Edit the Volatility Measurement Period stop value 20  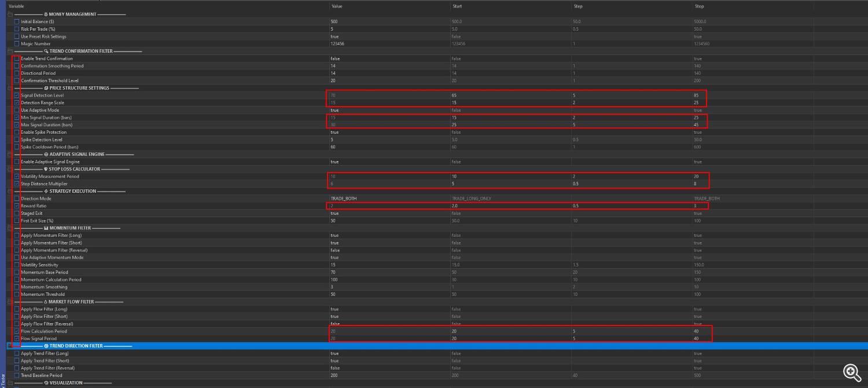(x=697, y=176)
